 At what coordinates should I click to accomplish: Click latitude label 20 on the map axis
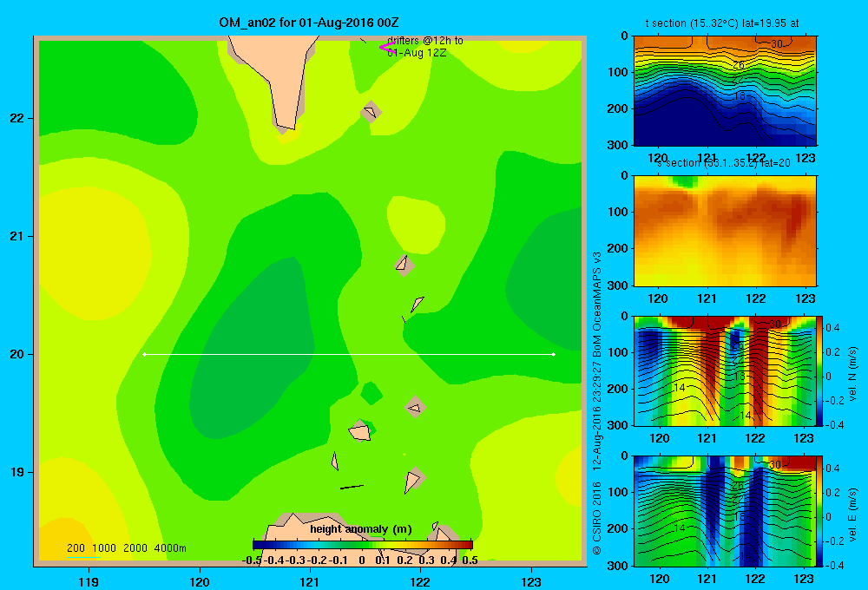[x=17, y=354]
